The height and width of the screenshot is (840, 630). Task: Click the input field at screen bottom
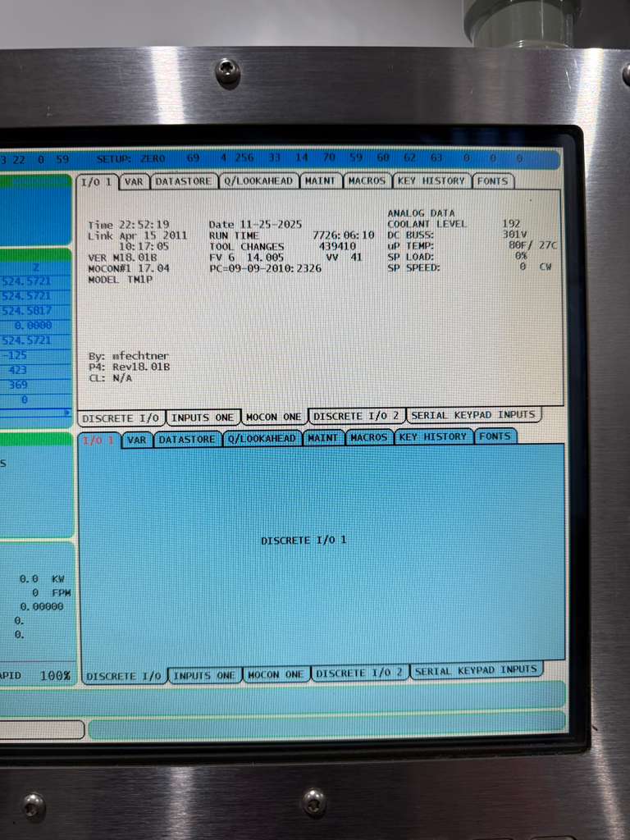tap(41, 729)
